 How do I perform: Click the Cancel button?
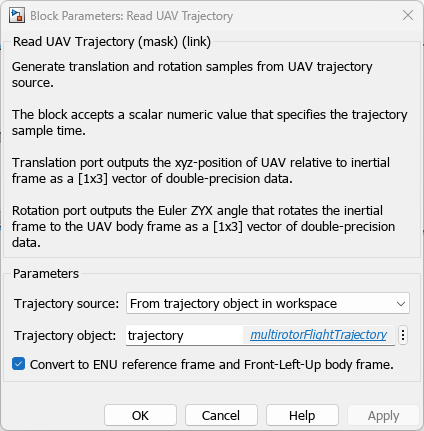pyautogui.click(x=221, y=415)
